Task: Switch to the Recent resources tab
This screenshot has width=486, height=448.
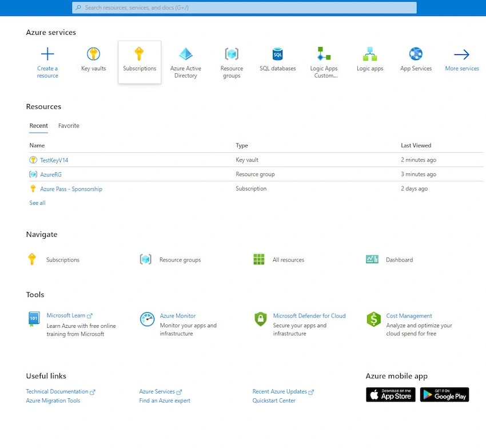Action: click(38, 126)
